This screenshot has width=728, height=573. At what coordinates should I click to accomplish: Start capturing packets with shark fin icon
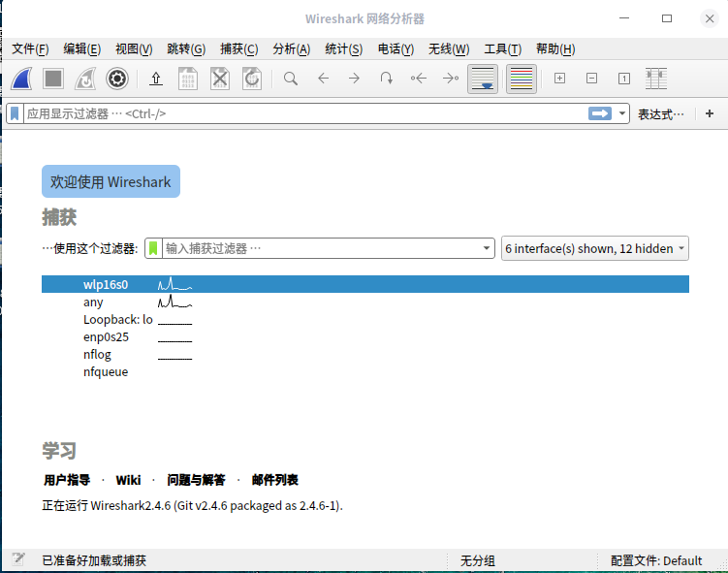tap(21, 79)
